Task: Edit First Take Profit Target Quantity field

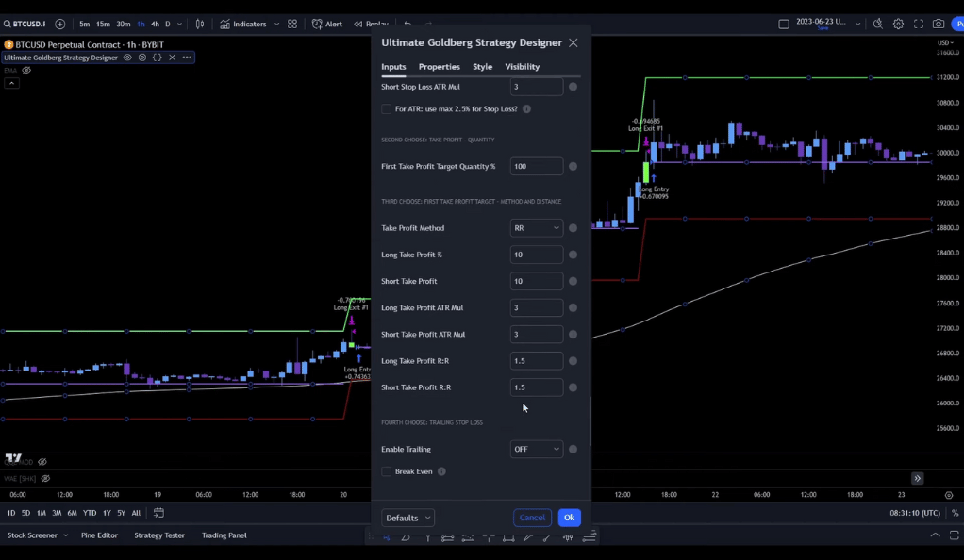Action: 536,166
